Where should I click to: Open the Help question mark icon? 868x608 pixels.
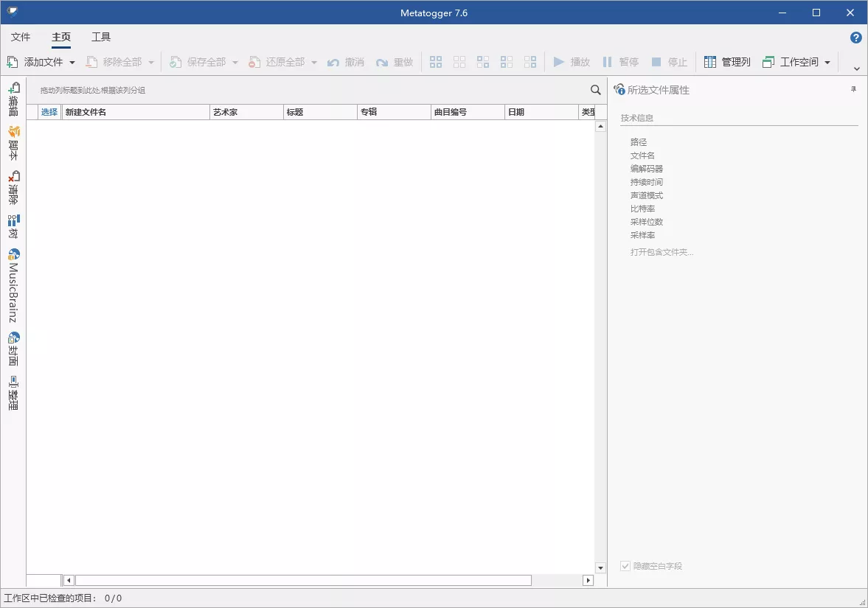tap(855, 37)
